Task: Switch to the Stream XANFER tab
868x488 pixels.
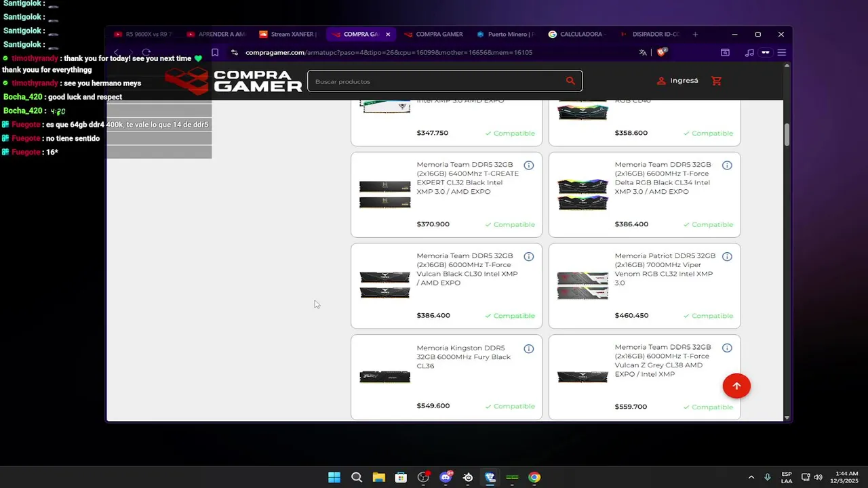Action: [288, 34]
